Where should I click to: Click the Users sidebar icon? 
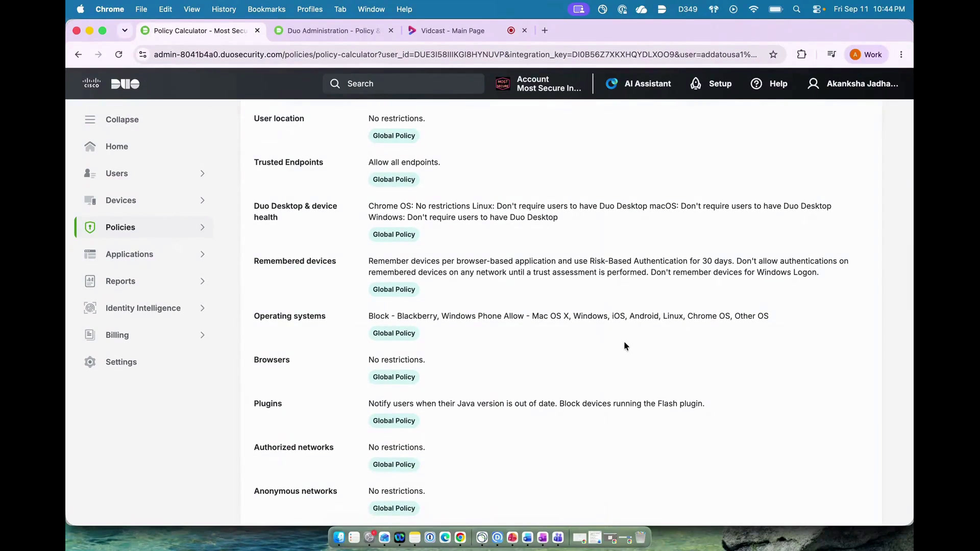click(x=90, y=173)
